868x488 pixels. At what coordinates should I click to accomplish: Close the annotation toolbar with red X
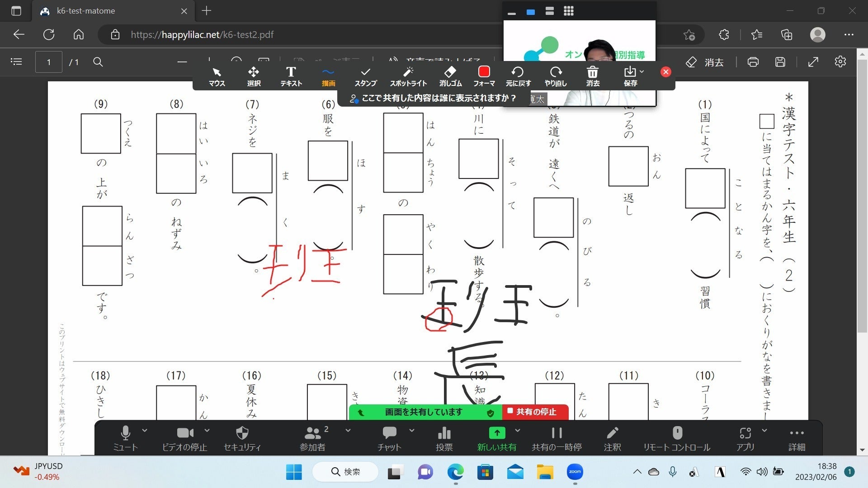click(x=665, y=72)
